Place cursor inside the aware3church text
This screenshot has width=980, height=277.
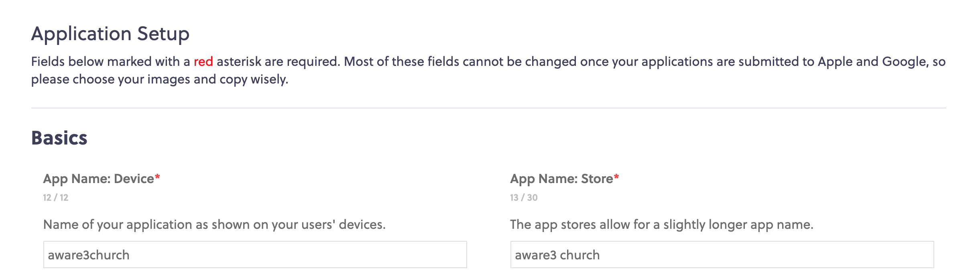(x=89, y=255)
